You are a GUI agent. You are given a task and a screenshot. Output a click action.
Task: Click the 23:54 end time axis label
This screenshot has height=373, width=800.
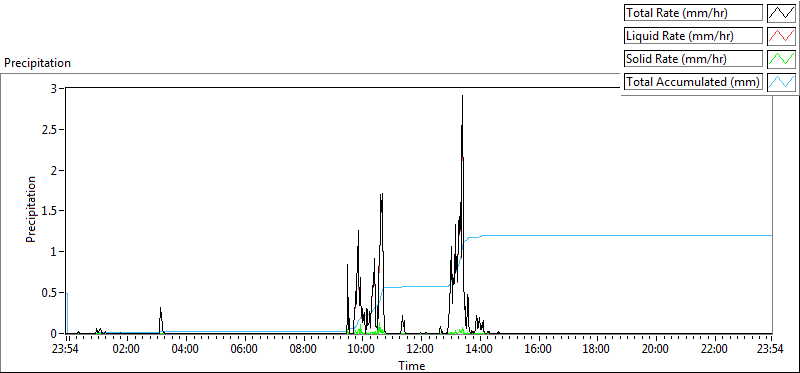tap(771, 350)
